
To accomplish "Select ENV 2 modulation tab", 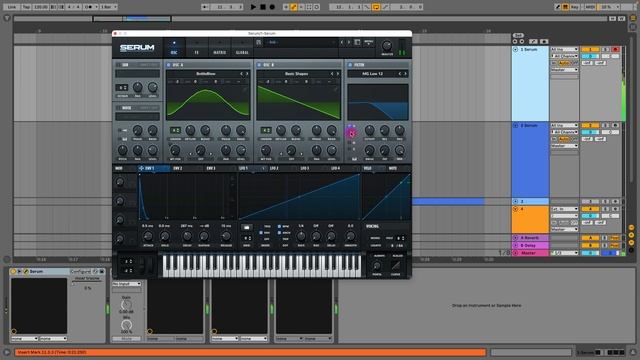I will click(x=178, y=168).
